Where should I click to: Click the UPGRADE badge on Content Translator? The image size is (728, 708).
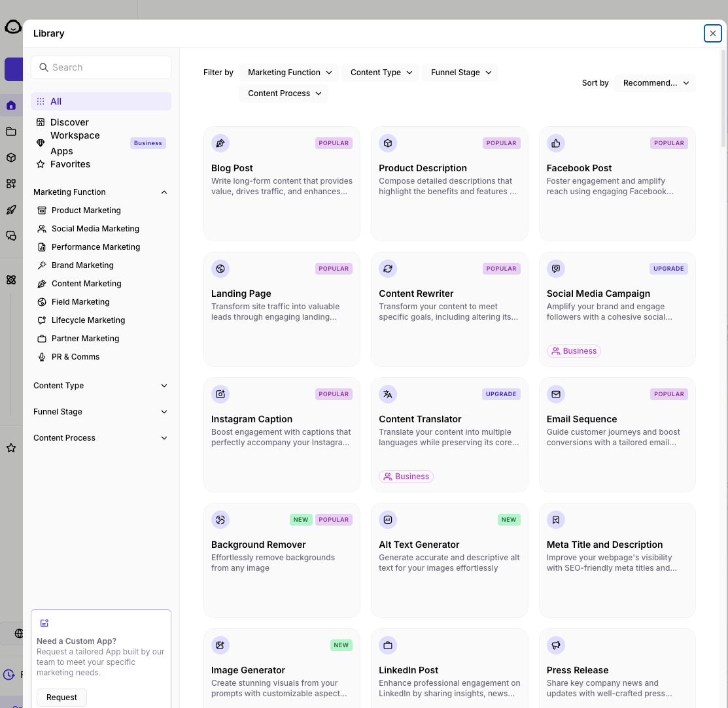pyautogui.click(x=501, y=394)
